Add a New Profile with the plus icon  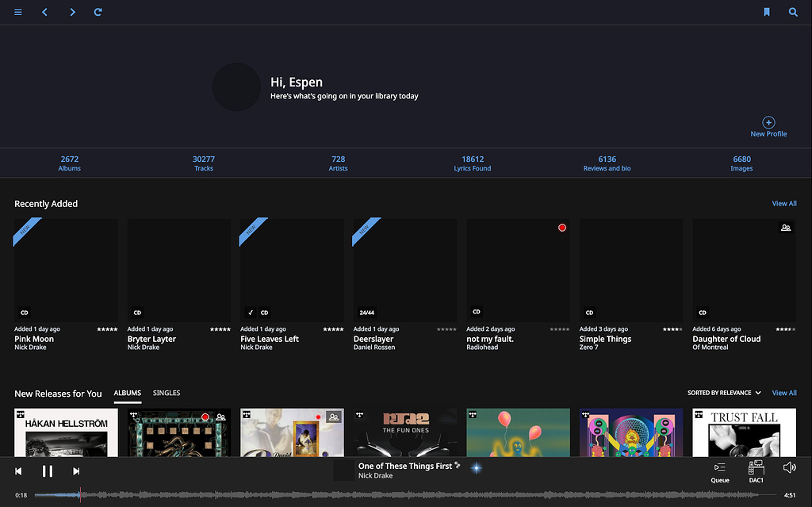768,123
